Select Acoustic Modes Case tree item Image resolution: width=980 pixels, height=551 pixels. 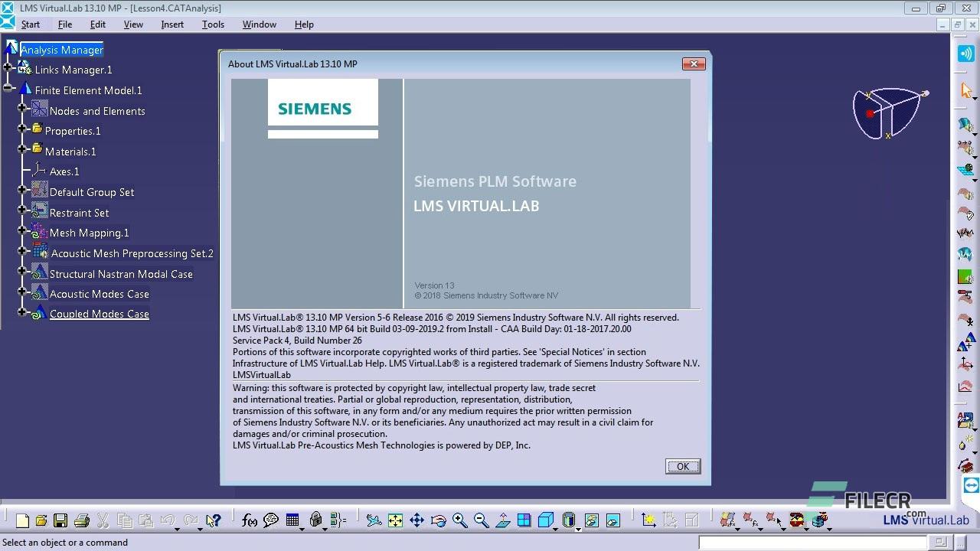[100, 294]
